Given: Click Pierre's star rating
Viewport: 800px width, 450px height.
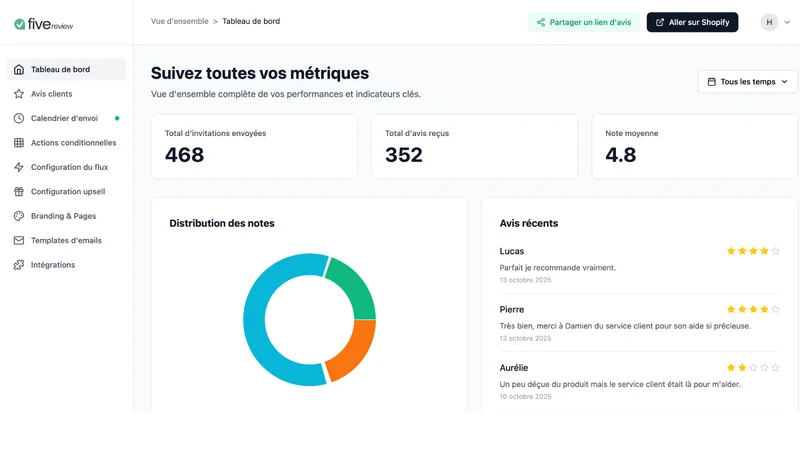Looking at the screenshot, I should click(x=753, y=309).
